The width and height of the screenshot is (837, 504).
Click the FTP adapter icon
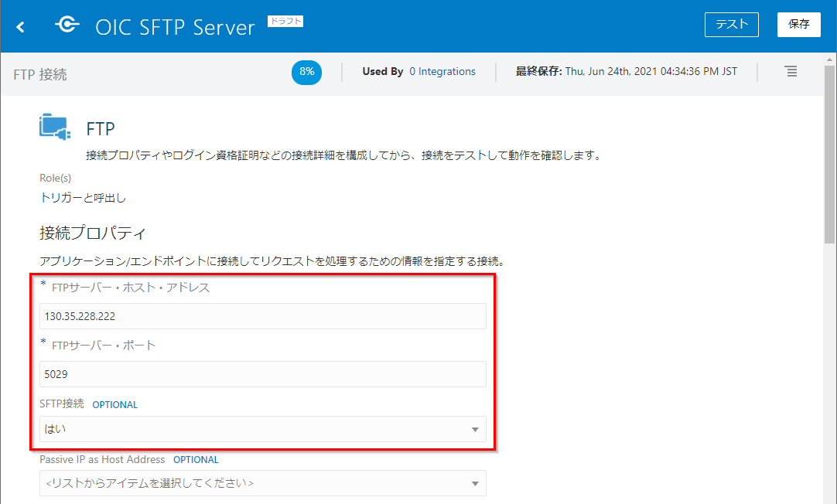pos(55,128)
